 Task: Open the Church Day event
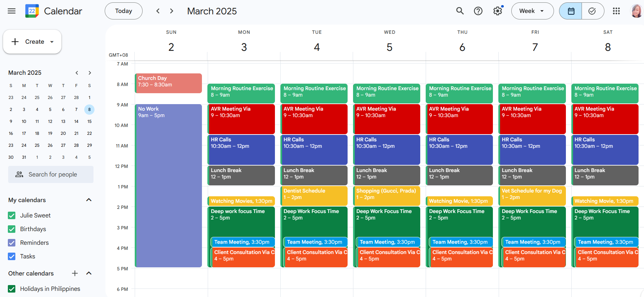(169, 83)
